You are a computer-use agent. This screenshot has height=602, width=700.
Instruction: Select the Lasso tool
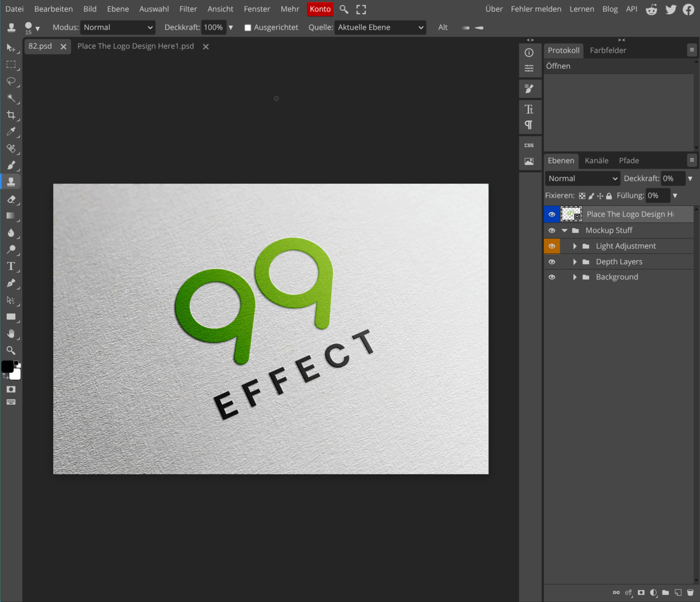click(x=11, y=81)
